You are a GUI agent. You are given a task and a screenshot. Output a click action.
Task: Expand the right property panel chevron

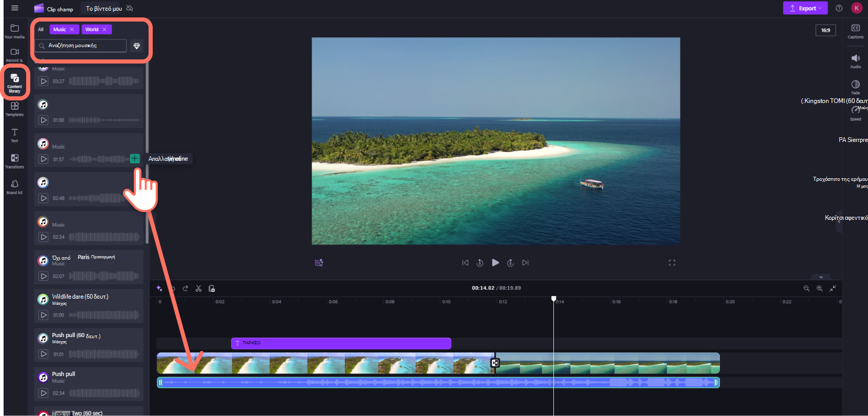point(839,221)
